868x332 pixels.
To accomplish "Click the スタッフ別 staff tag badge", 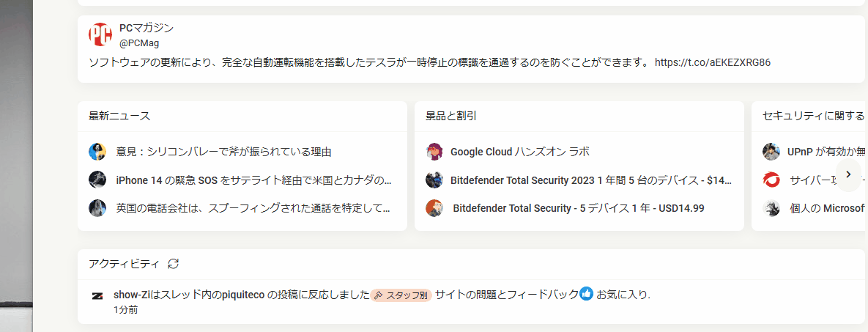I will tap(401, 295).
